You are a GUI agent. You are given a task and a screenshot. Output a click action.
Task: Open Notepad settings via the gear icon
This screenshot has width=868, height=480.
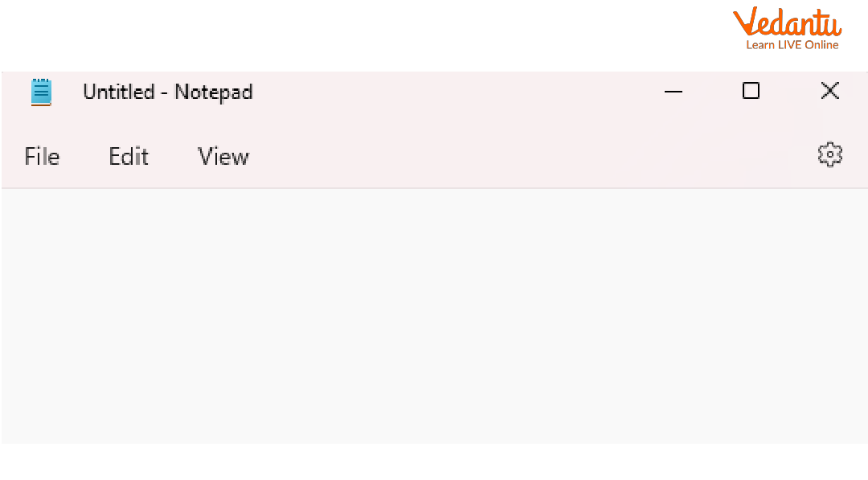[x=829, y=154]
